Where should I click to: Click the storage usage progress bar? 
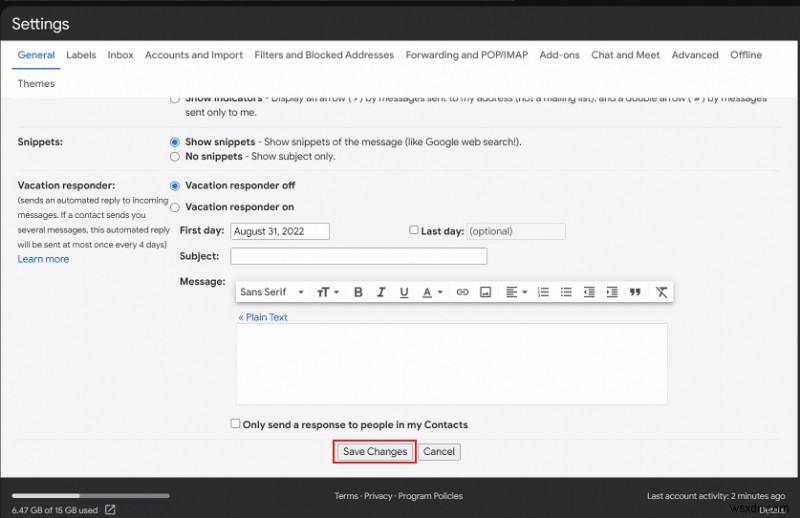[91, 495]
